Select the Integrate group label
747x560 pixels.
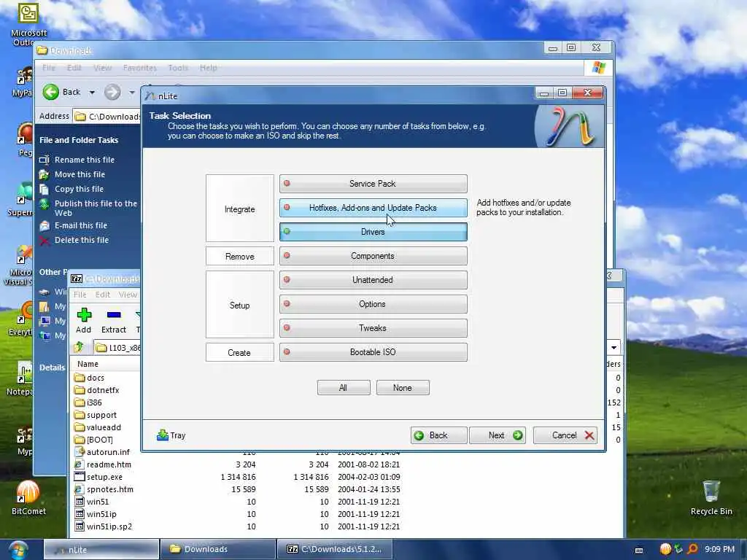(x=239, y=209)
